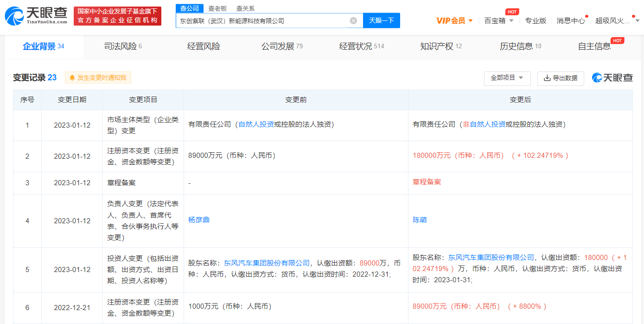Click the 导出数据 export button
Viewport: 644px width, 324px height.
tap(561, 78)
